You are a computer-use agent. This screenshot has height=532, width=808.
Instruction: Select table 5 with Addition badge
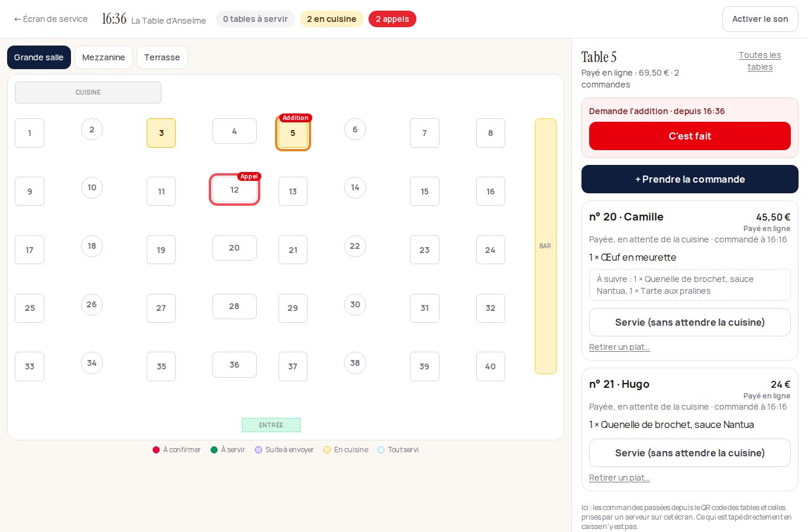(x=293, y=133)
